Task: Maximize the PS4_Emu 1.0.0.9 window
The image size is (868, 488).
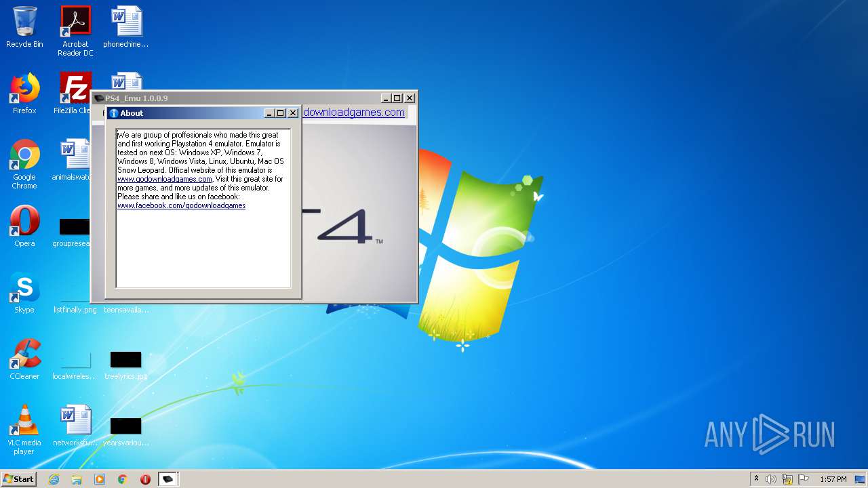Action: [x=397, y=98]
